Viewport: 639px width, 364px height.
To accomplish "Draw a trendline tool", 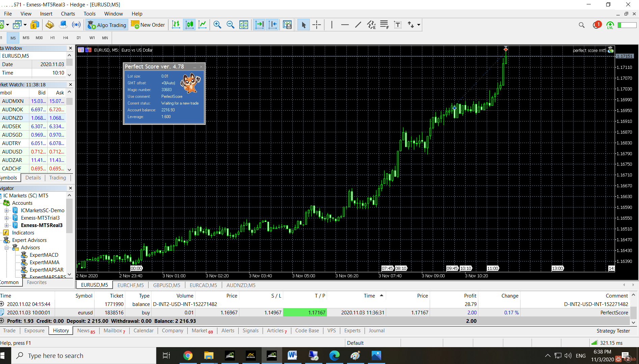I will click(358, 25).
